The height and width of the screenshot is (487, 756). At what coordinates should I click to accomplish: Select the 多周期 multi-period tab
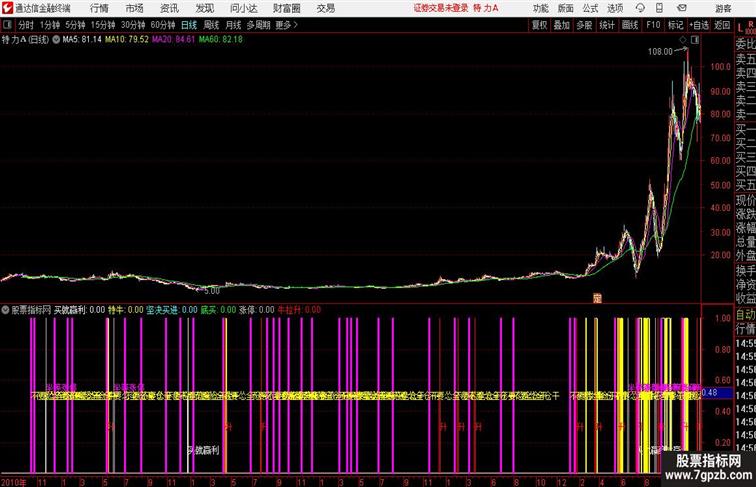259,25
